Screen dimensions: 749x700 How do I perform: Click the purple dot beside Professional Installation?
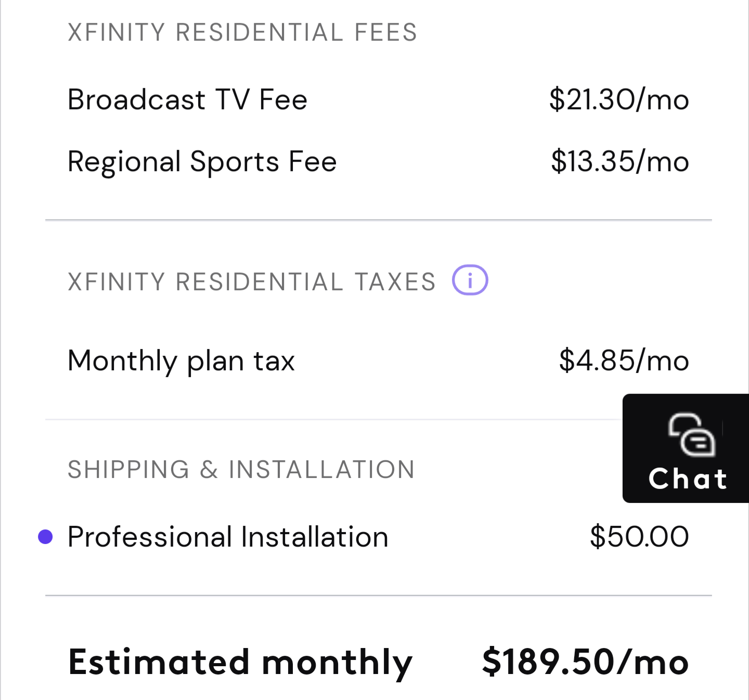point(46,537)
